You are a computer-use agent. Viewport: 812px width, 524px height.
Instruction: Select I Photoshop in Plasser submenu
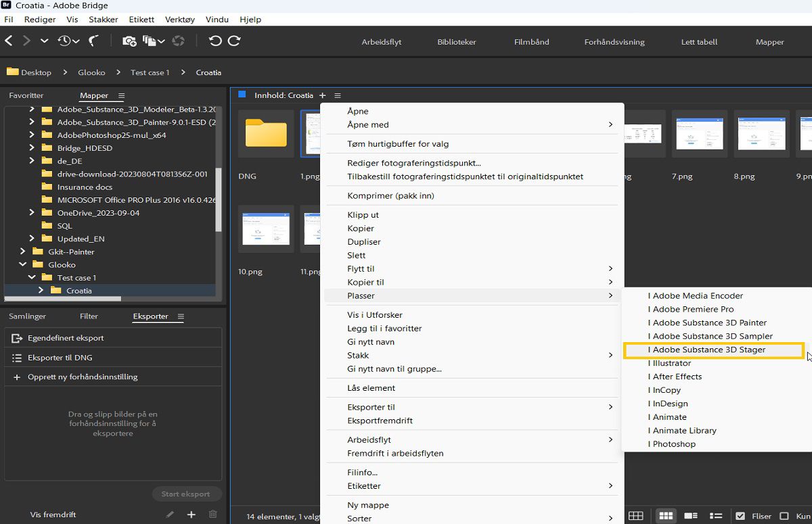pos(717,444)
